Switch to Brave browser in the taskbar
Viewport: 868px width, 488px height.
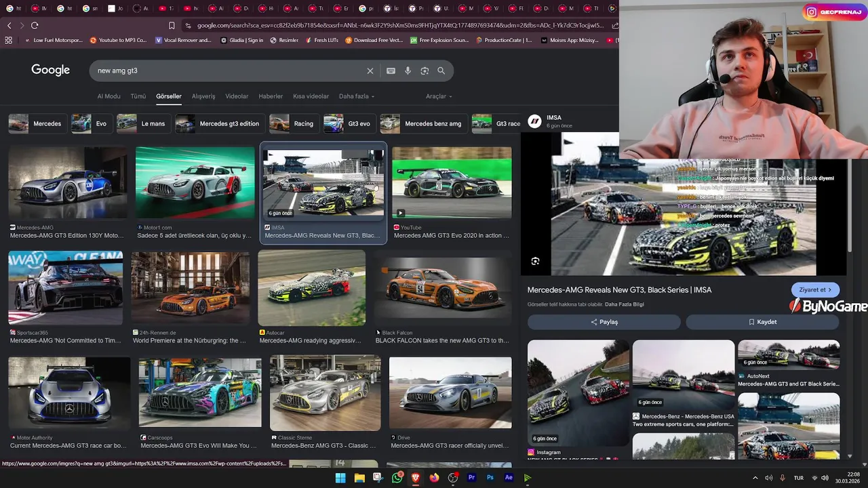pos(416,478)
